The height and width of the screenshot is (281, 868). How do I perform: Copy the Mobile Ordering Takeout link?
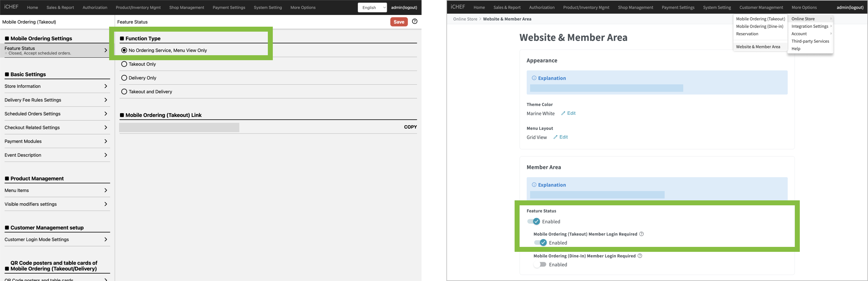[x=410, y=127]
